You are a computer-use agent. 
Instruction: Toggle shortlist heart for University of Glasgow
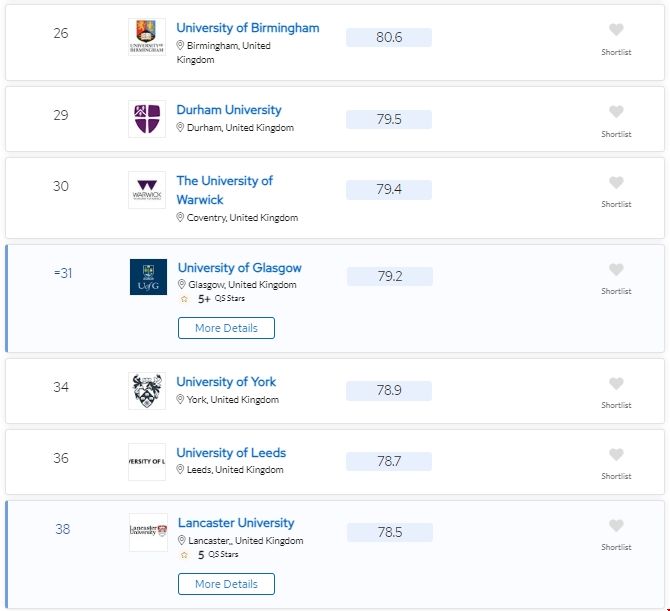616,270
